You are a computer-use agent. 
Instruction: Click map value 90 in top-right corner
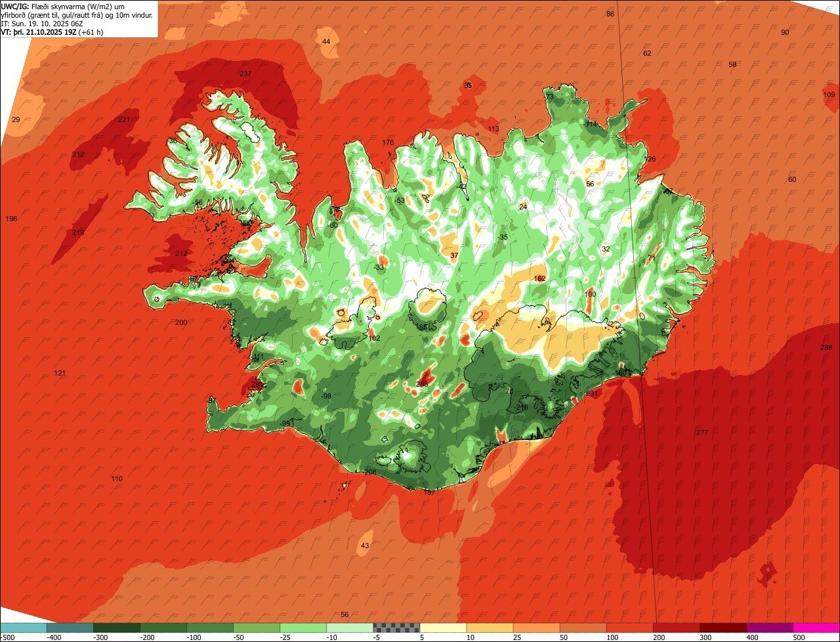[785, 33]
